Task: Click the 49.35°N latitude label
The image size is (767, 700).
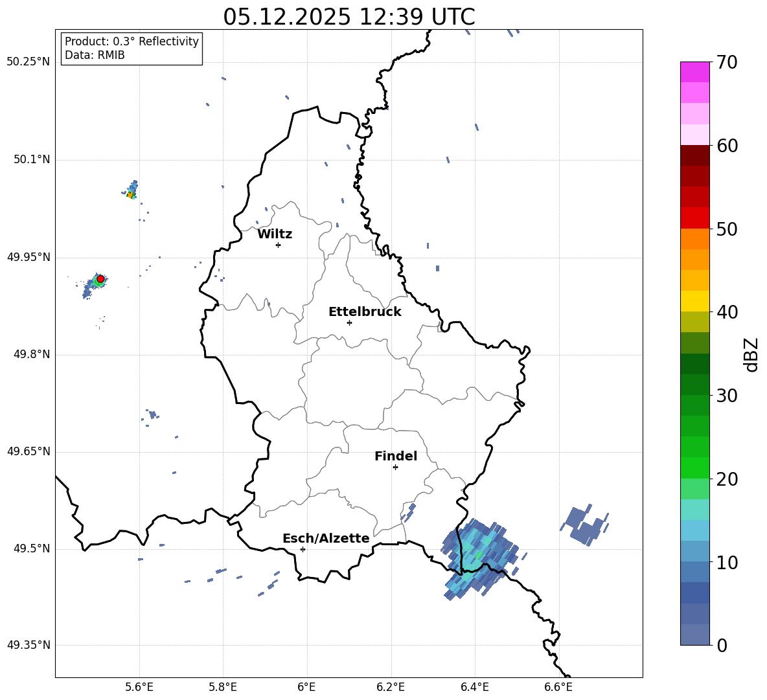Action: tap(28, 645)
